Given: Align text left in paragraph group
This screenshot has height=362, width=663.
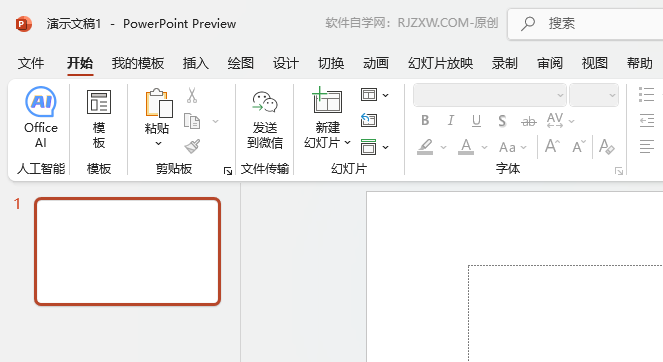Looking at the screenshot, I should (x=647, y=147).
